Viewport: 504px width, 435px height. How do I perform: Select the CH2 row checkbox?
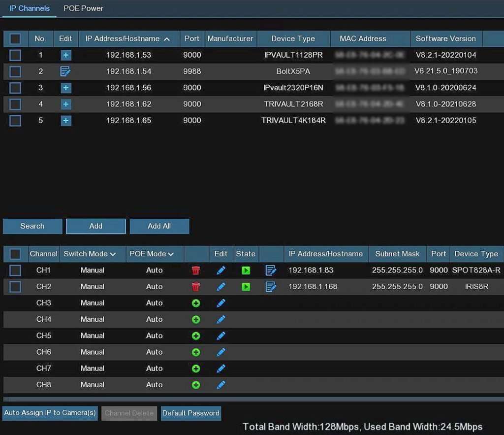pyautogui.click(x=15, y=287)
